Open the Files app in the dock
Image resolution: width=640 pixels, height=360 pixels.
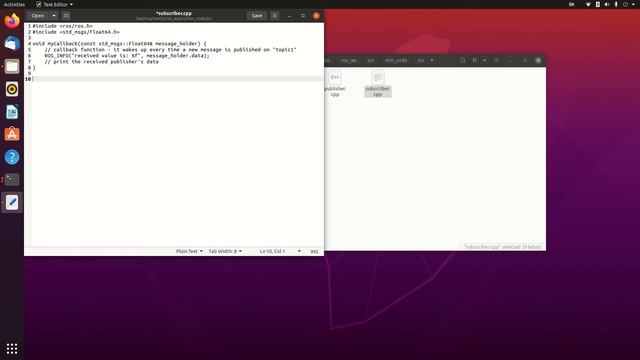[x=12, y=66]
